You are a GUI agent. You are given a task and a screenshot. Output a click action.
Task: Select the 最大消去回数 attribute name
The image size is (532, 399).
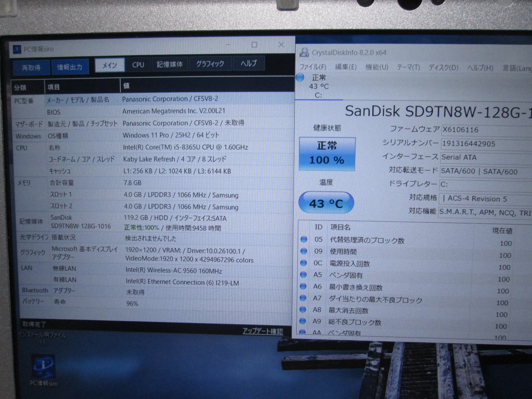point(348,311)
